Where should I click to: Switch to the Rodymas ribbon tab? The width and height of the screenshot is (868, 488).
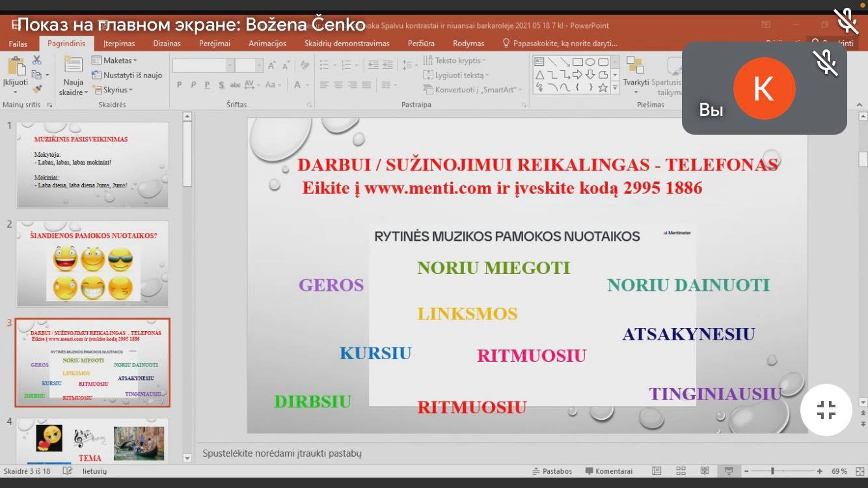click(468, 44)
